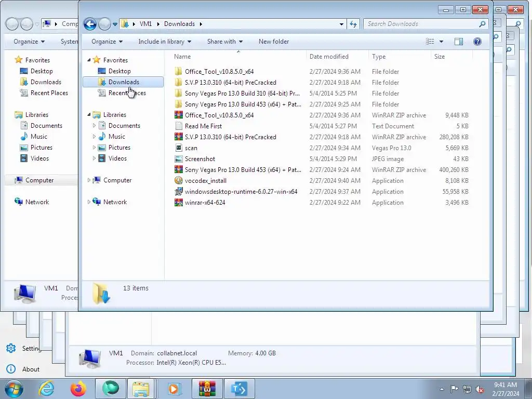Select the scan Vegas Pro file icon
The image size is (532, 399).
coord(179,148)
